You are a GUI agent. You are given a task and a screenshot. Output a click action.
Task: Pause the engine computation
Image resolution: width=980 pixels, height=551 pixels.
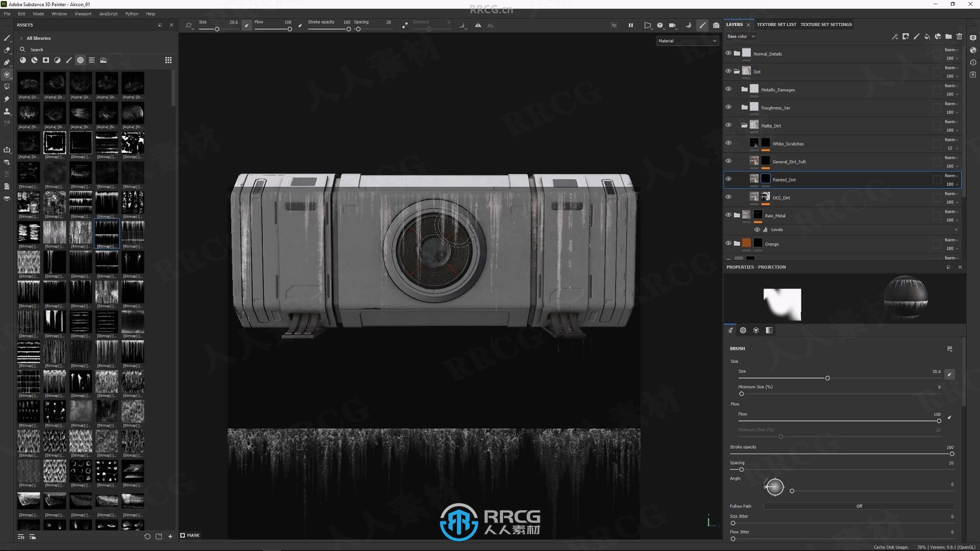(631, 25)
